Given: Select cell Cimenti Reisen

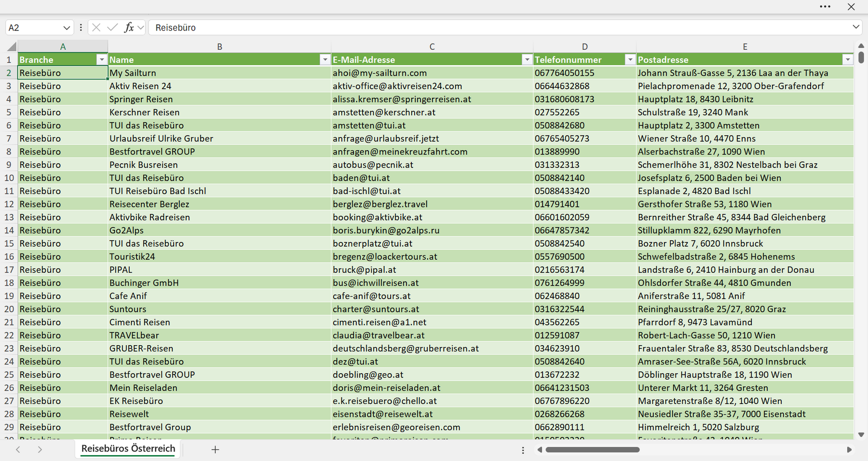Looking at the screenshot, I should pos(219,322).
